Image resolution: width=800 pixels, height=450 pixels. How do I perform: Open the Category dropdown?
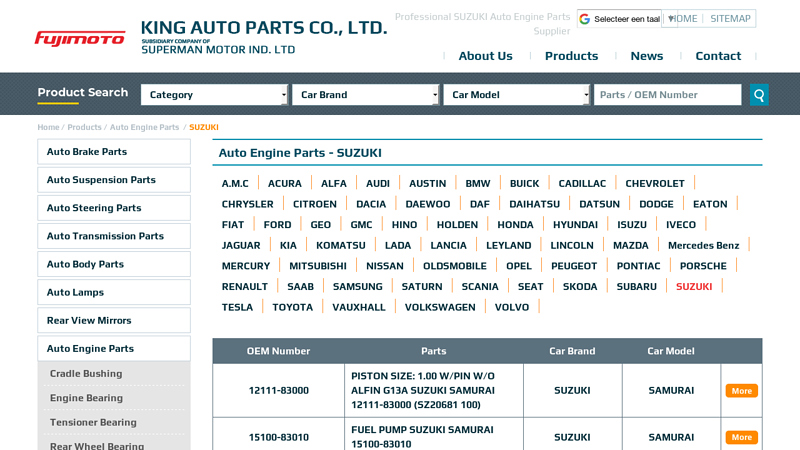(214, 95)
